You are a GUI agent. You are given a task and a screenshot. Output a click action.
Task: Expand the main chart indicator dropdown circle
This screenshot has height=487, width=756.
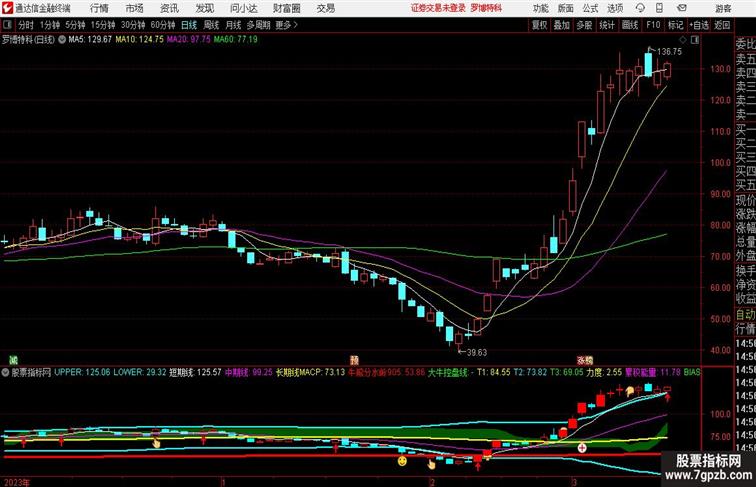pyautogui.click(x=62, y=40)
